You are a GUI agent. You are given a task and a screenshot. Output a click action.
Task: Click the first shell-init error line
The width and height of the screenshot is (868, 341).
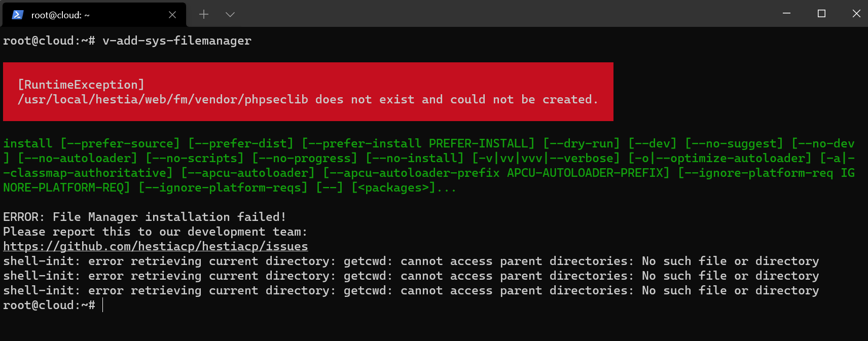click(x=411, y=261)
